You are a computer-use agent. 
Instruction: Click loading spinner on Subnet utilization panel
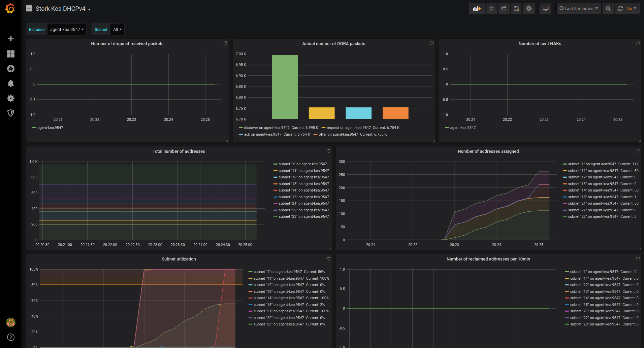point(328,259)
